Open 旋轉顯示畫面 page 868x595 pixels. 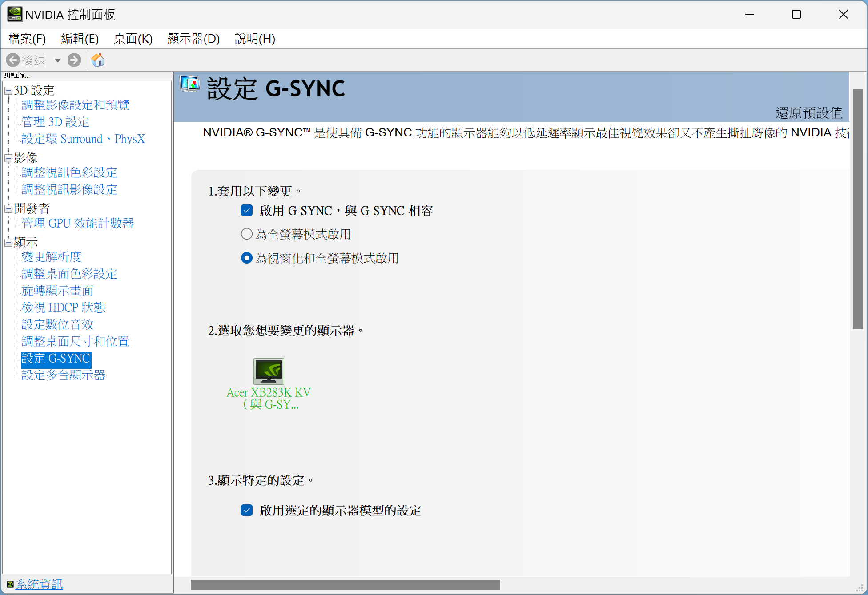point(57,291)
